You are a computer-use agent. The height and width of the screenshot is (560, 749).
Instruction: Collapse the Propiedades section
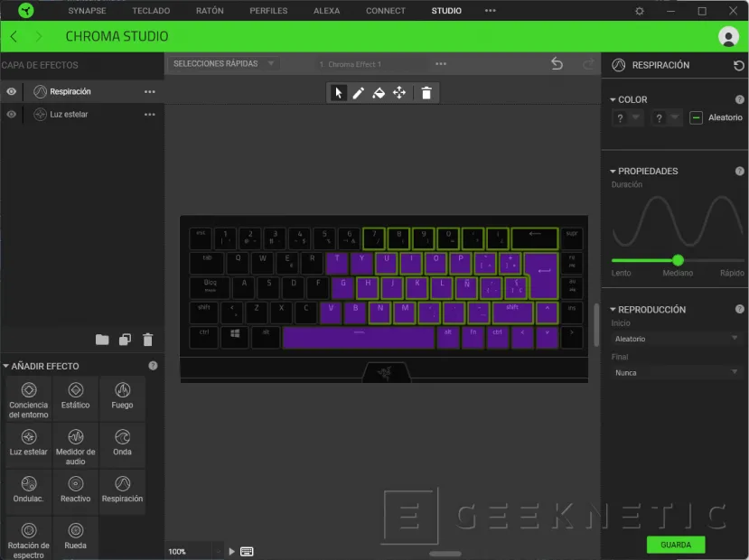click(x=613, y=171)
